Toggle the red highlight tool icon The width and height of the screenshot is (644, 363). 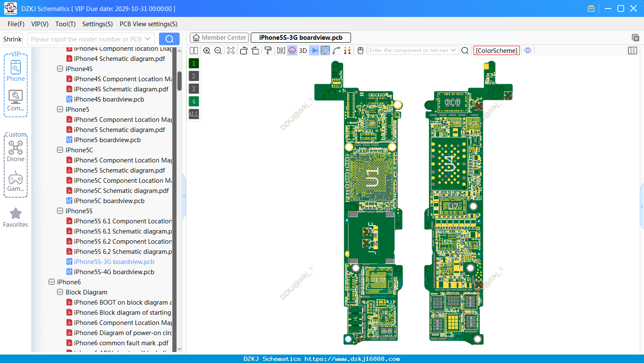(x=292, y=51)
